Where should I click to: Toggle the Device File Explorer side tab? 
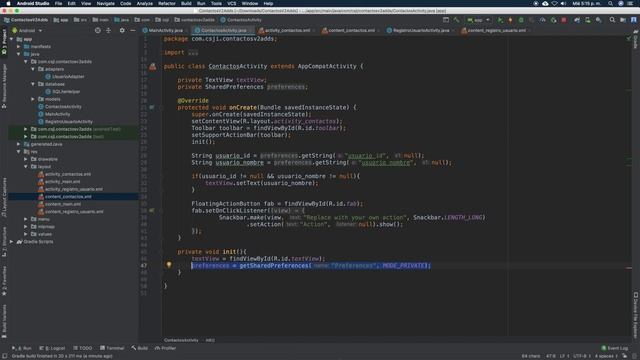tap(636, 314)
